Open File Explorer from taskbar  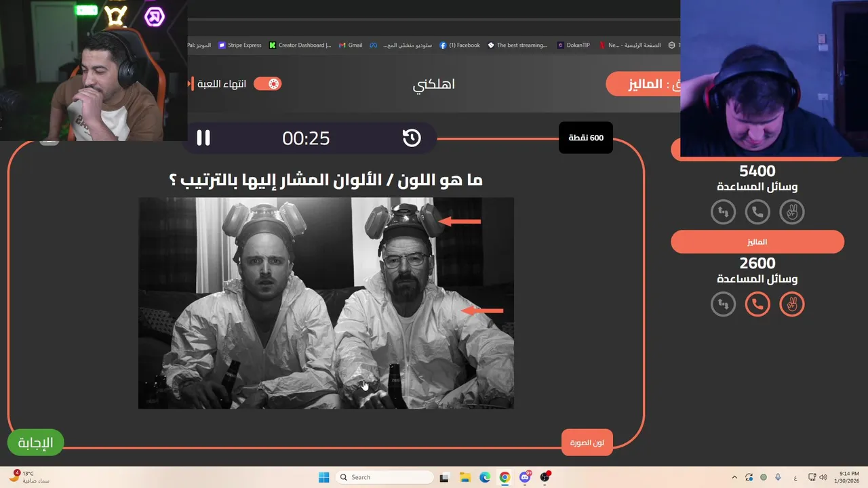click(465, 477)
